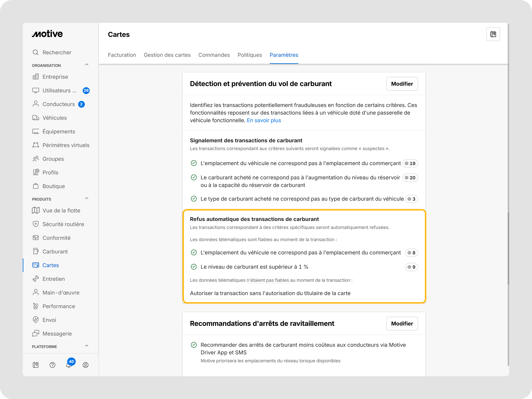Click check icon for cheaper fuel stop recommendations
This screenshot has height=399, width=532.
click(x=194, y=345)
